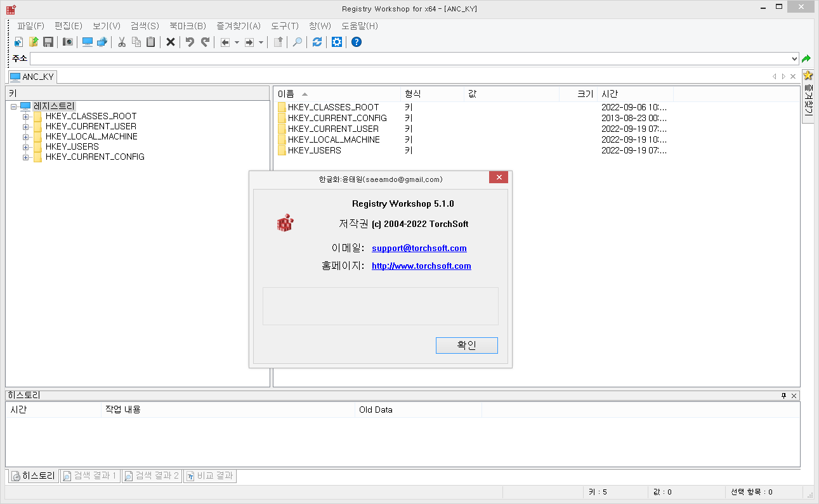Click the redo arrow icon

coord(205,42)
